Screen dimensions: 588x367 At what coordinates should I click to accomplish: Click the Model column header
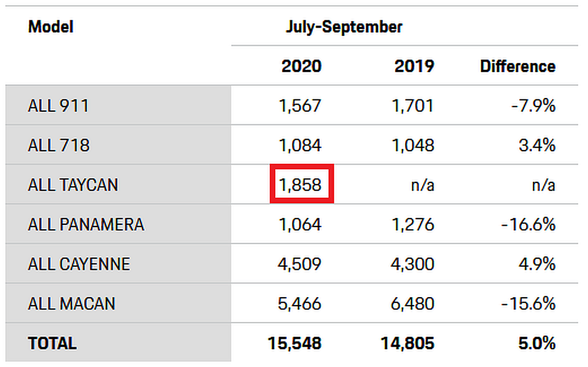tap(51, 27)
